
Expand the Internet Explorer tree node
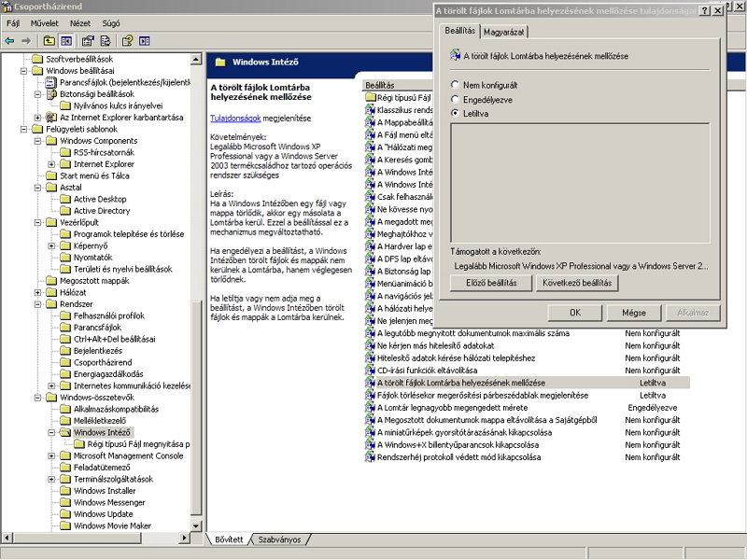tap(51, 164)
